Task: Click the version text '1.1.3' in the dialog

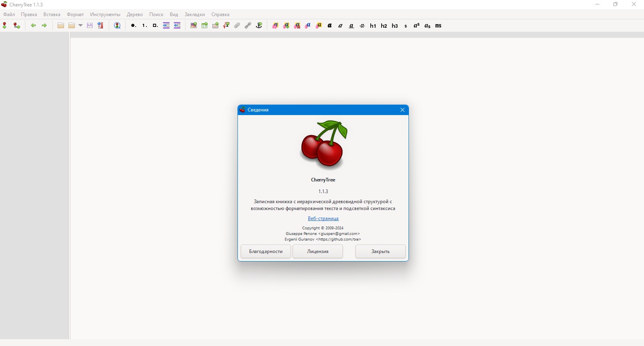Action: (x=323, y=191)
